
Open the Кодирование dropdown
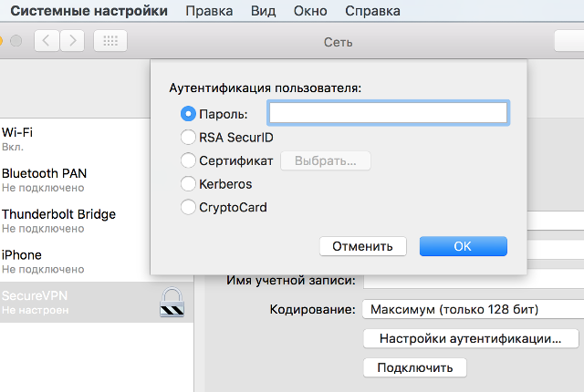pos(473,309)
